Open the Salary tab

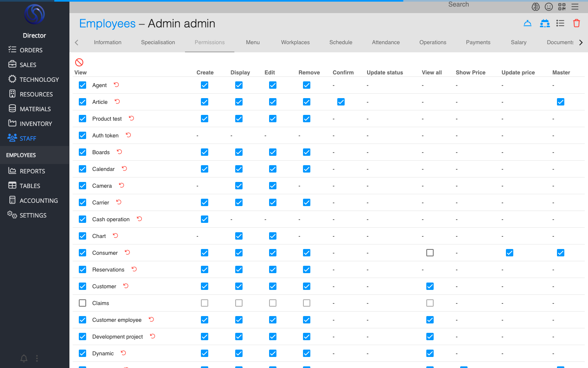tap(518, 42)
